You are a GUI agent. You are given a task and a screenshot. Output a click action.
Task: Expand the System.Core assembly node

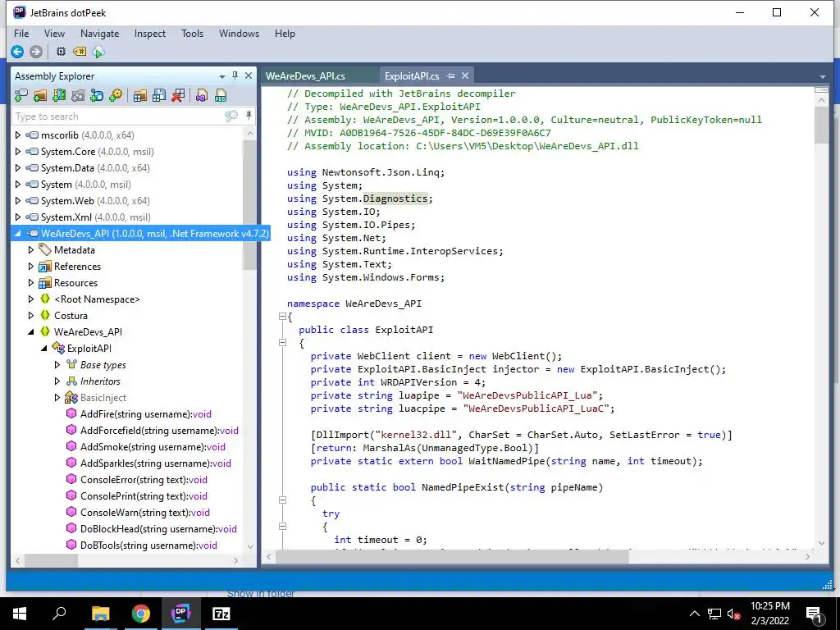click(18, 152)
